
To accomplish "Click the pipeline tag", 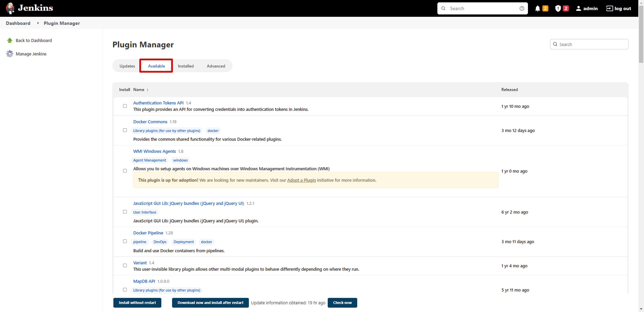I will [x=140, y=242].
